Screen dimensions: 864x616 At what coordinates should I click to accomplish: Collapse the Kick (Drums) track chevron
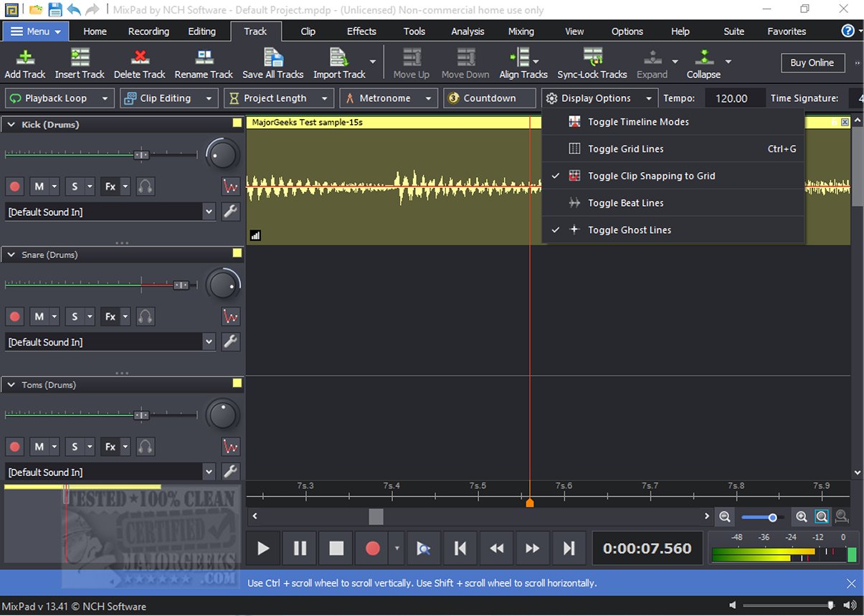pos(11,125)
